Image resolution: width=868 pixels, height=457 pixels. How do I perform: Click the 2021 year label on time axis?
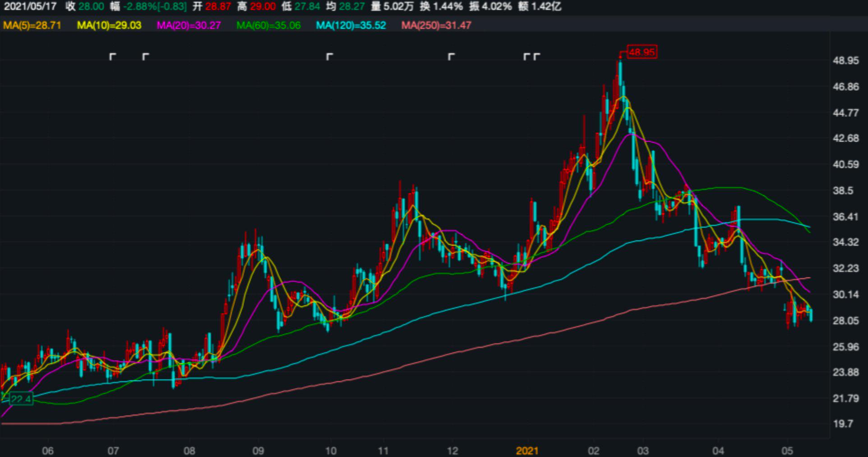527,451
